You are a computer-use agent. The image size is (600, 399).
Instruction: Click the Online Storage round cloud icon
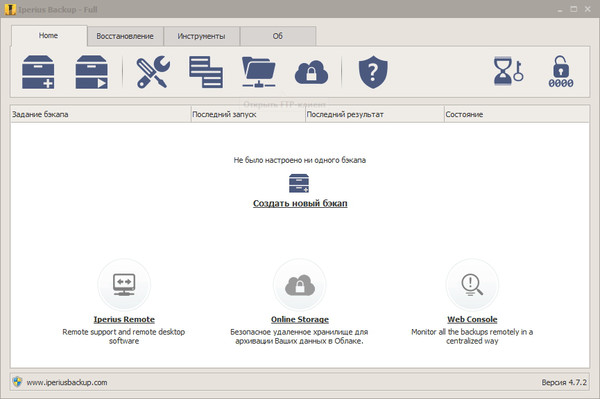(x=300, y=285)
